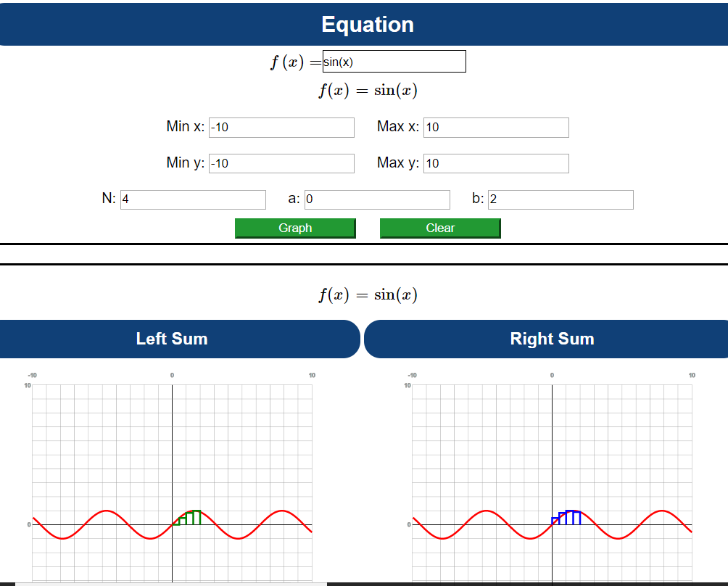
Task: Click the rendered formula f(x) = sin(x) below the input
Action: pyautogui.click(x=368, y=90)
